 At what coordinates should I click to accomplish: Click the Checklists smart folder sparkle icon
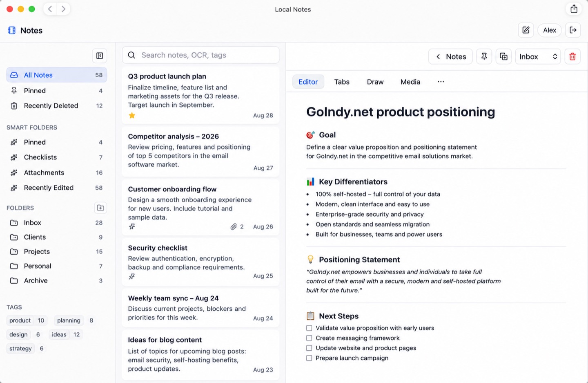point(14,157)
